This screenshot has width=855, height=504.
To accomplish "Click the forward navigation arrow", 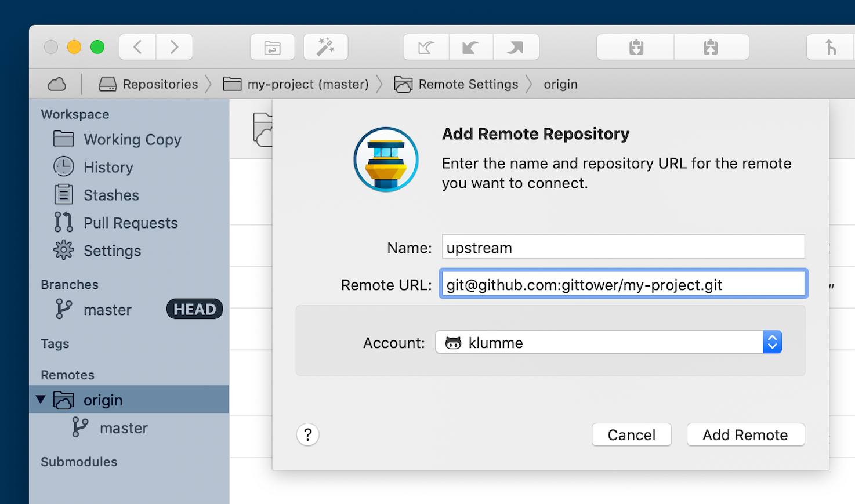I will coord(174,47).
